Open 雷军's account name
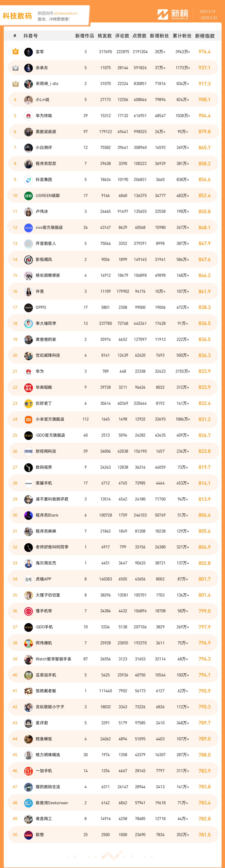Screen dimensions: 225x868 [x=40, y=52]
